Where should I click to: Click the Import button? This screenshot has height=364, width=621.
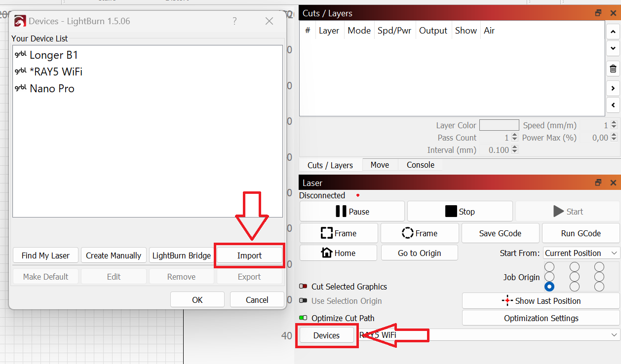[x=249, y=255]
